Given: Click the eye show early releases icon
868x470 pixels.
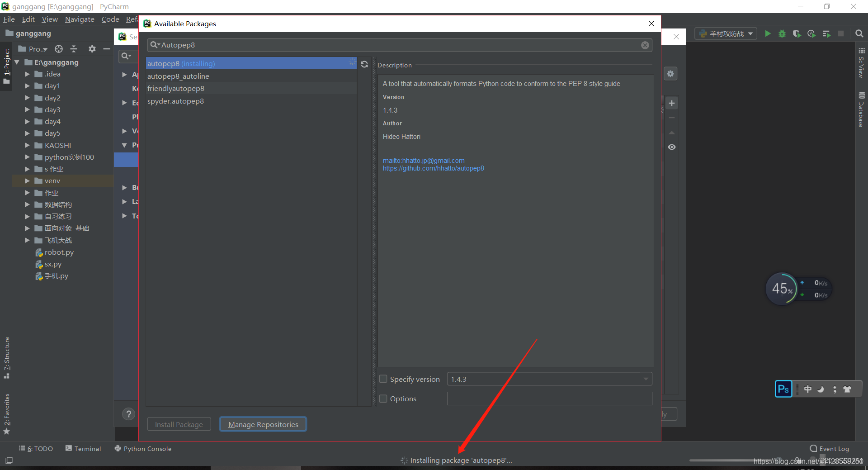Looking at the screenshot, I should point(672,147).
